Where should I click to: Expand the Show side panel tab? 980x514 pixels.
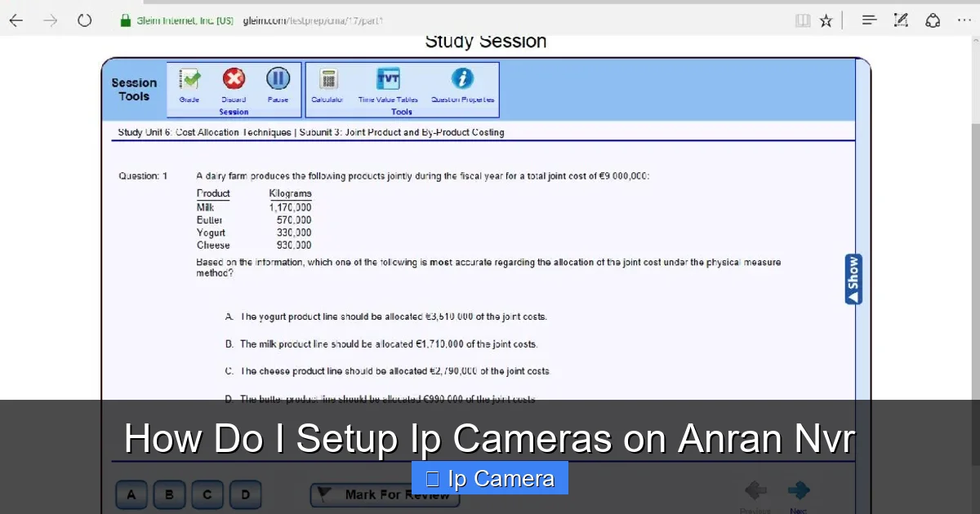click(x=853, y=279)
